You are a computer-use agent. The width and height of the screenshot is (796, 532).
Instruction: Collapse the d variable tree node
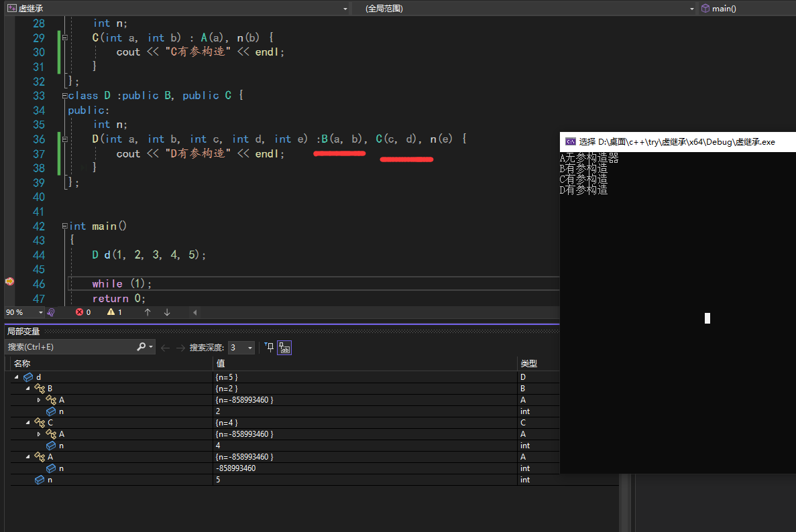[16, 377]
